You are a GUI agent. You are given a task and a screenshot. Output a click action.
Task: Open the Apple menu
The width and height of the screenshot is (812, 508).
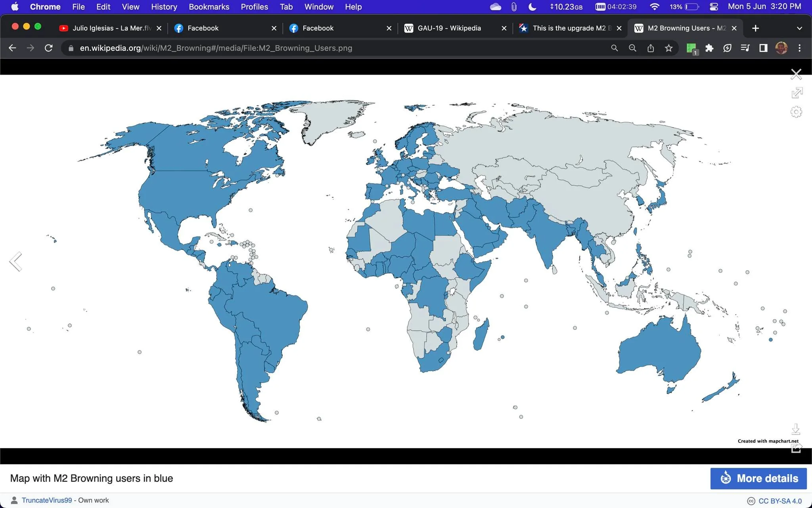coord(15,7)
